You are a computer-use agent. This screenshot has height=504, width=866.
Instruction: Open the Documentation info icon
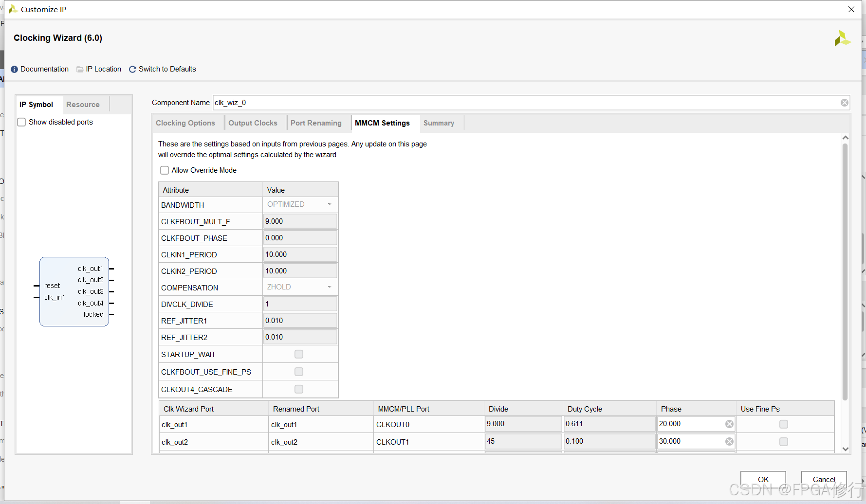[x=14, y=70]
